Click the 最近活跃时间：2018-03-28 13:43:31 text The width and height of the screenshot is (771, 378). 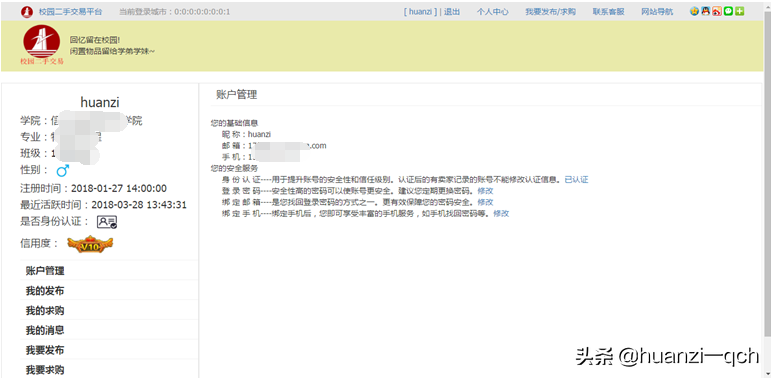103,205
